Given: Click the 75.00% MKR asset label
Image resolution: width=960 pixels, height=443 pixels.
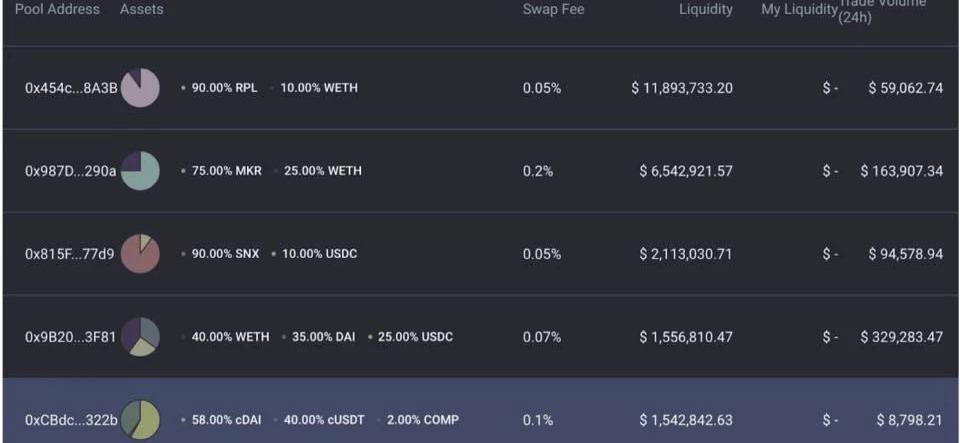Looking at the screenshot, I should (x=226, y=171).
